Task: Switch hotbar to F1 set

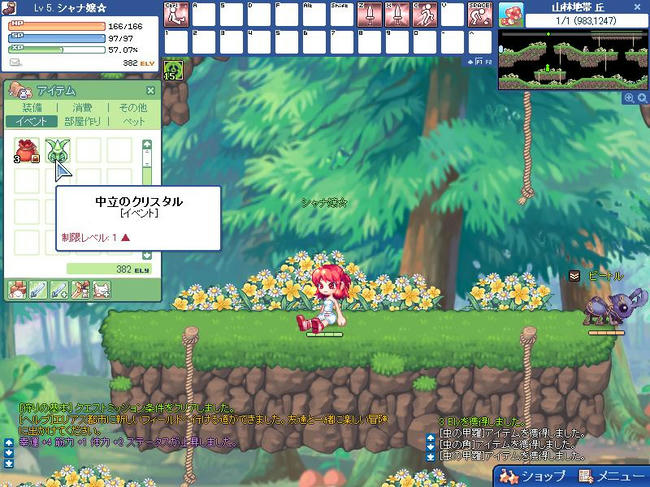Action: (x=479, y=62)
